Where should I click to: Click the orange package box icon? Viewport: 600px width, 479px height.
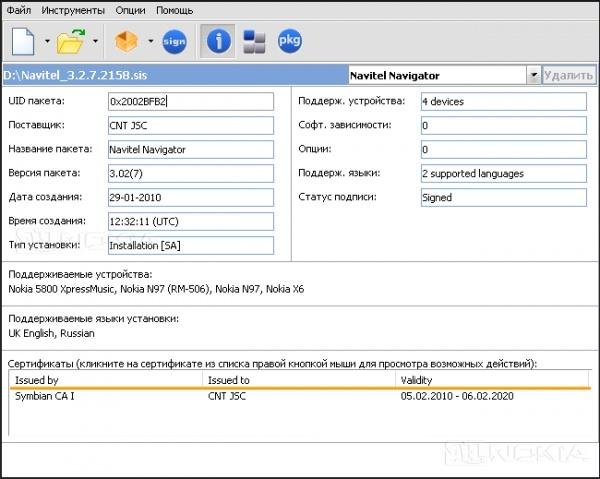click(126, 41)
